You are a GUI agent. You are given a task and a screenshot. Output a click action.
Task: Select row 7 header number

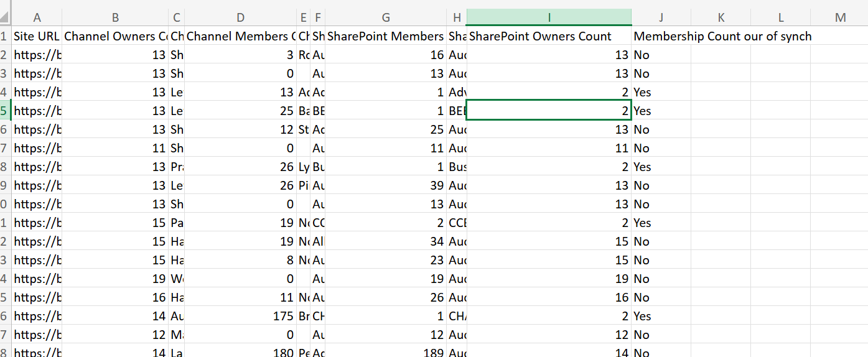point(6,148)
